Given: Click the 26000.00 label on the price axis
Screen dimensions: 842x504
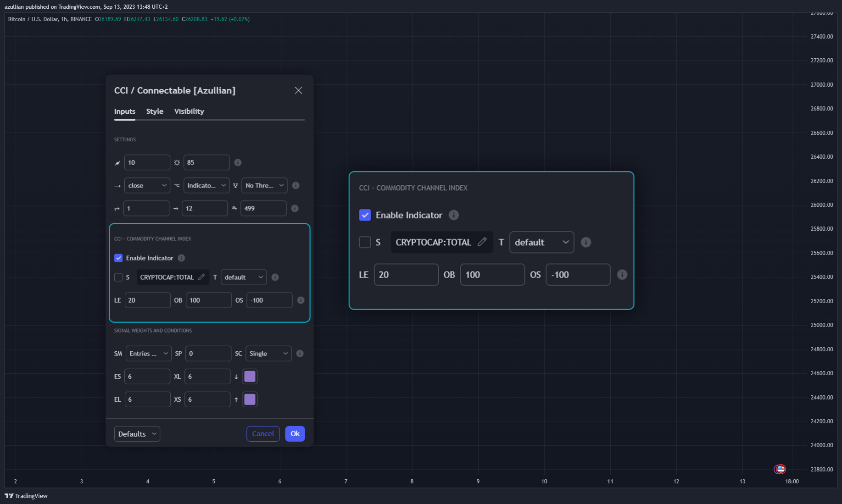Looking at the screenshot, I should tap(822, 205).
